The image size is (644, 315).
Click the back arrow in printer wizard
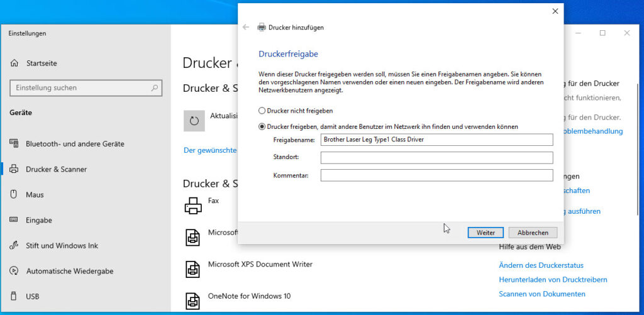[x=246, y=28]
